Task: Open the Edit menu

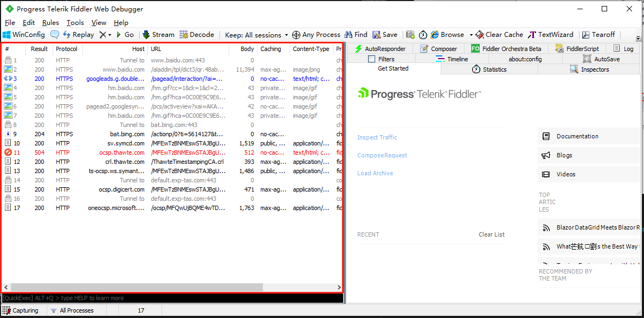Action: [x=29, y=23]
